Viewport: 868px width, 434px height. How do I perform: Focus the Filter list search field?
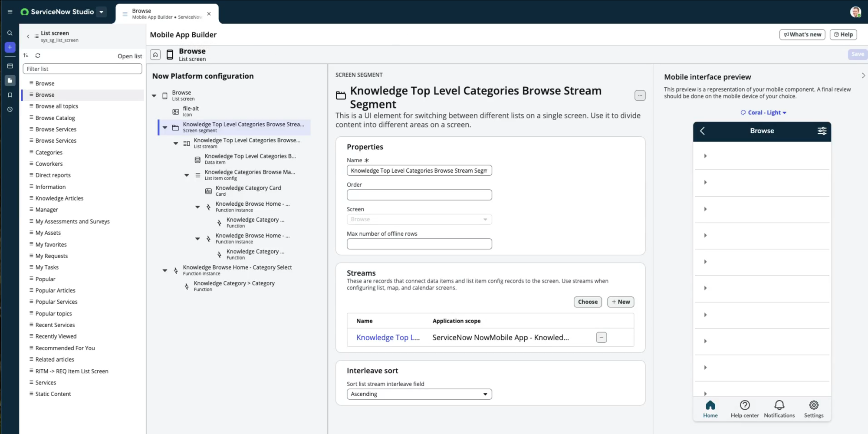click(x=82, y=69)
